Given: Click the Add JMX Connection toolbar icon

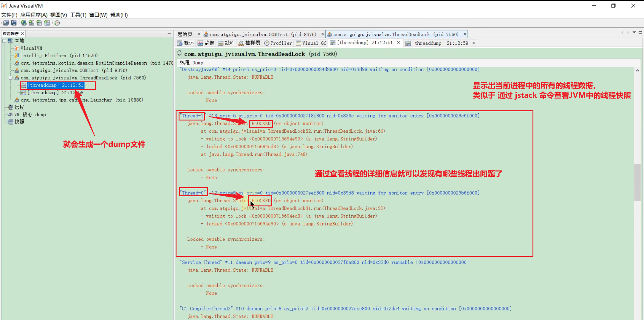Looking at the screenshot, I should [32, 23].
